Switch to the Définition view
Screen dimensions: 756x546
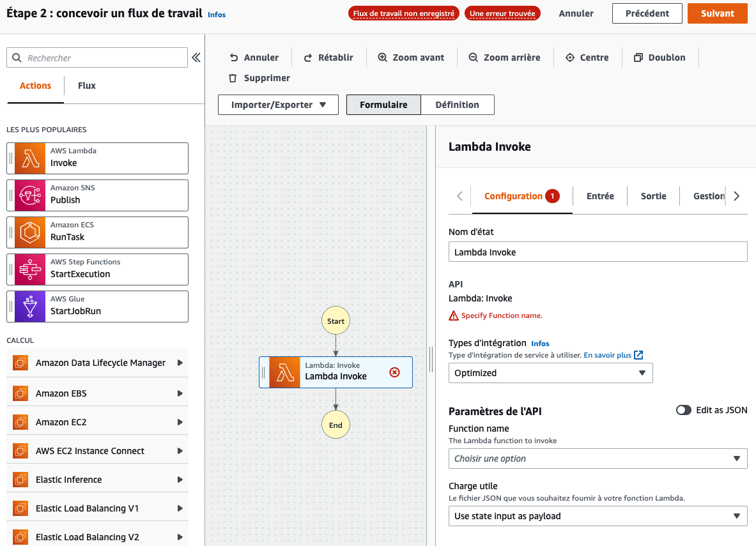(457, 105)
